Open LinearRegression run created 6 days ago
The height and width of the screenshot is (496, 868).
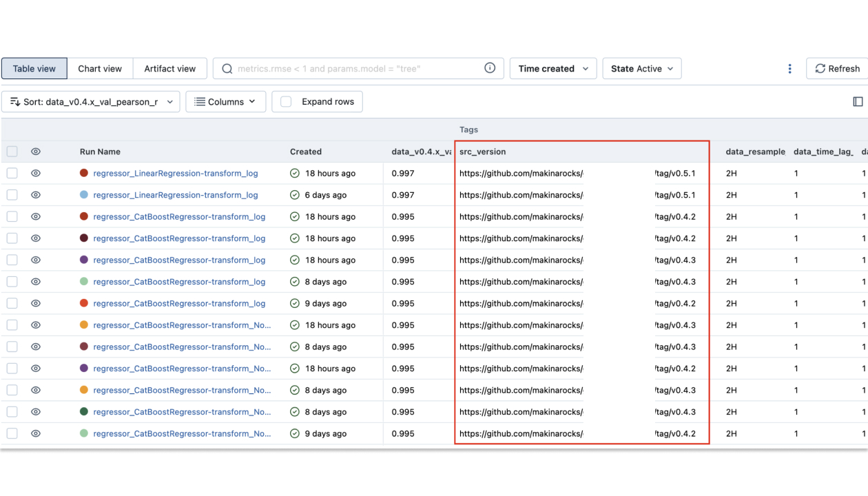pos(176,195)
